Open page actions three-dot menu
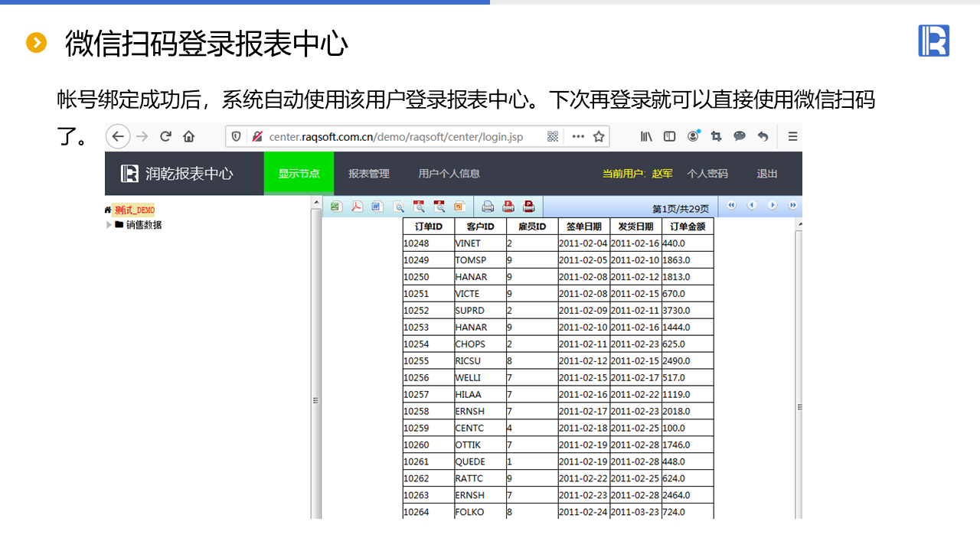Viewport: 980px width, 551px height. point(578,136)
